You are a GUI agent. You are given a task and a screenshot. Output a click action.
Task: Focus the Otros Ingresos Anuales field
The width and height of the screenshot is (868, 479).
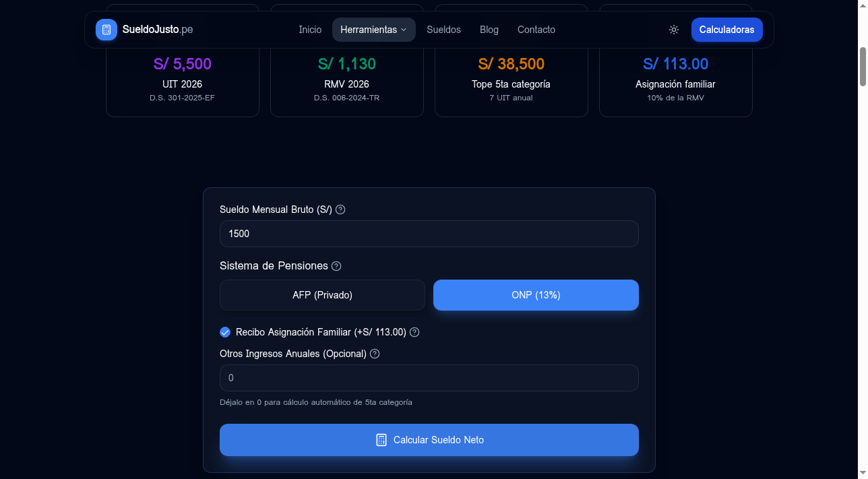[x=429, y=378]
